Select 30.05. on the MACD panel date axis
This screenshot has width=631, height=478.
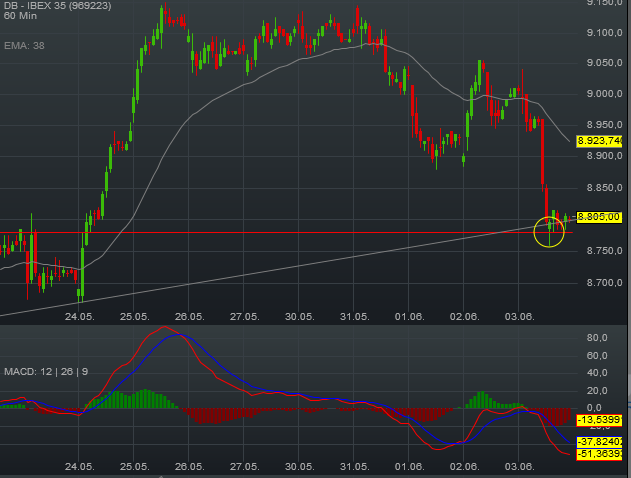click(x=298, y=466)
